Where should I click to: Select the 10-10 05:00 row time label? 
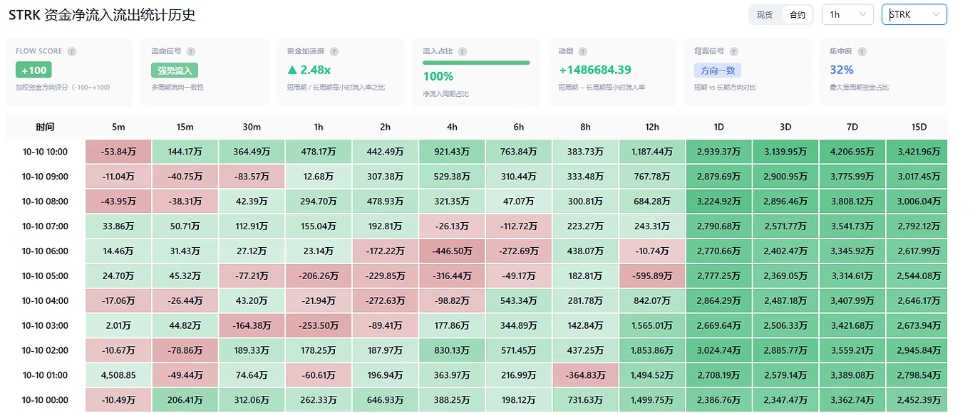pos(45,276)
